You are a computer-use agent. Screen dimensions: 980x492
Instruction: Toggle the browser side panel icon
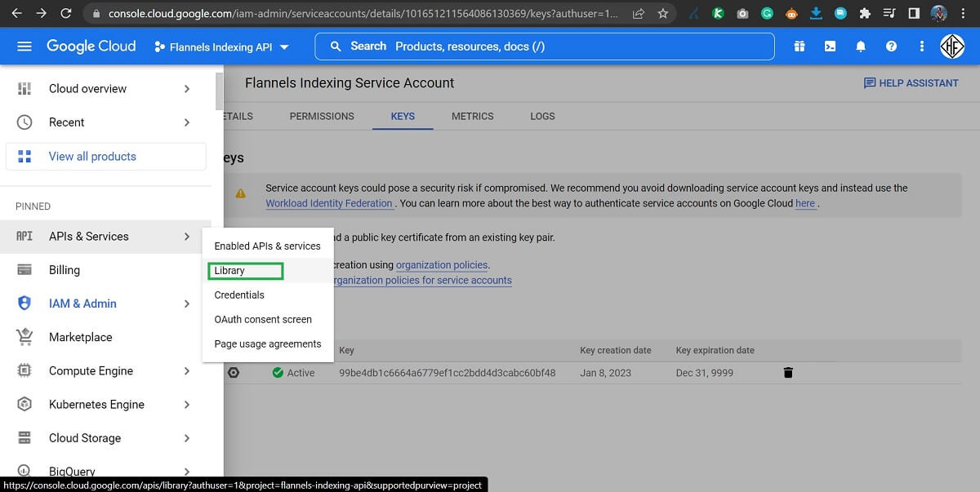914,13
